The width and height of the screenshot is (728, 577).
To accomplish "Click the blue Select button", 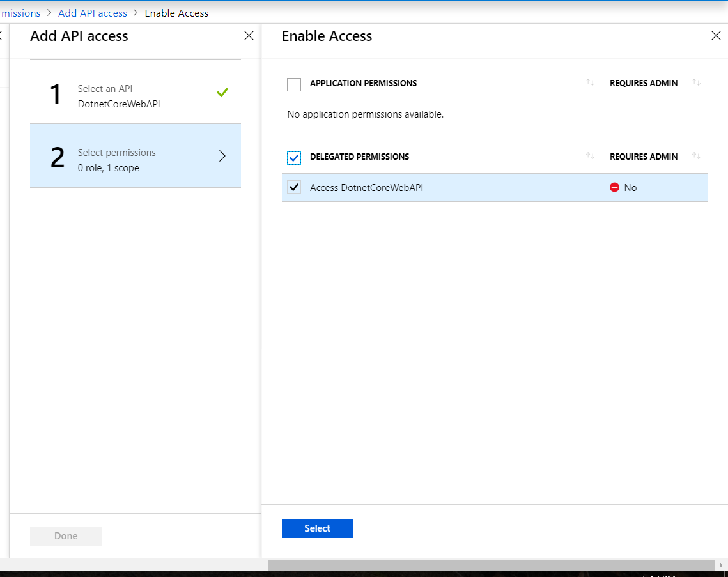I will (x=317, y=528).
